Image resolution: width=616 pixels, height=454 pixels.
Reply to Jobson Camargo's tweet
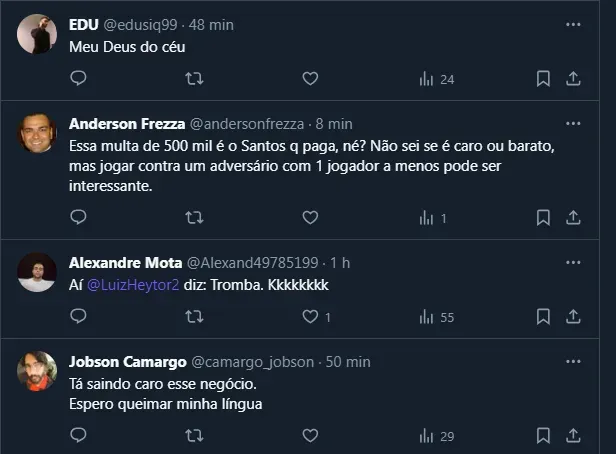(78, 436)
